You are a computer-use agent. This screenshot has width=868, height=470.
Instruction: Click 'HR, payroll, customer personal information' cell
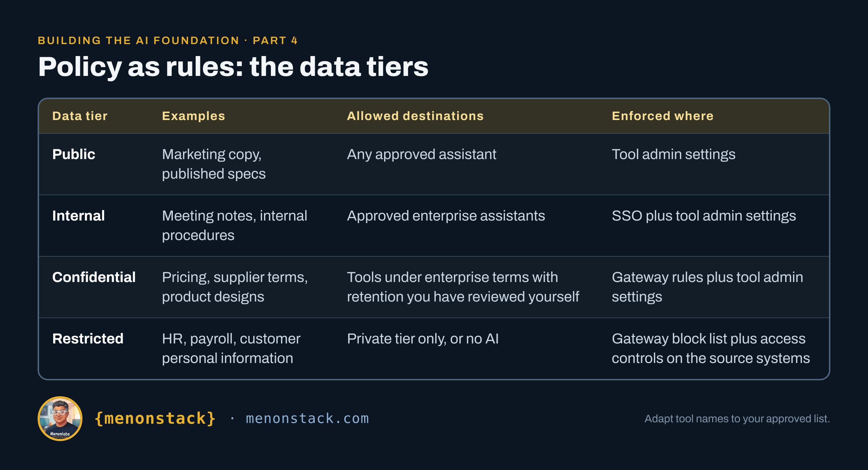point(231,349)
